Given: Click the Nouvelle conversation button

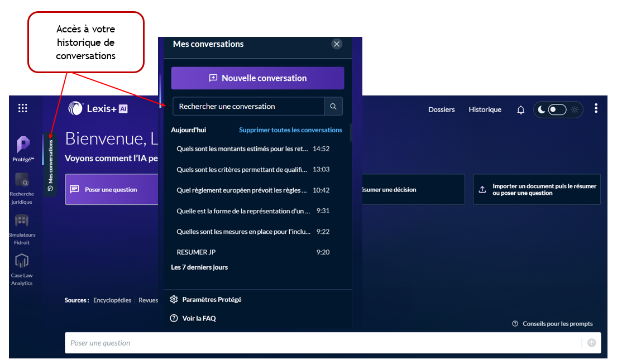Looking at the screenshot, I should pos(257,78).
